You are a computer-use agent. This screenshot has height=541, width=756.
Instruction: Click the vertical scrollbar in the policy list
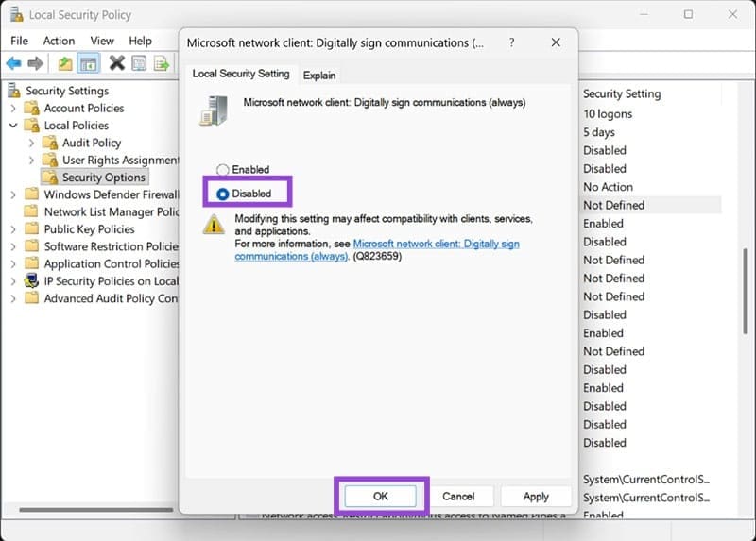[746, 292]
